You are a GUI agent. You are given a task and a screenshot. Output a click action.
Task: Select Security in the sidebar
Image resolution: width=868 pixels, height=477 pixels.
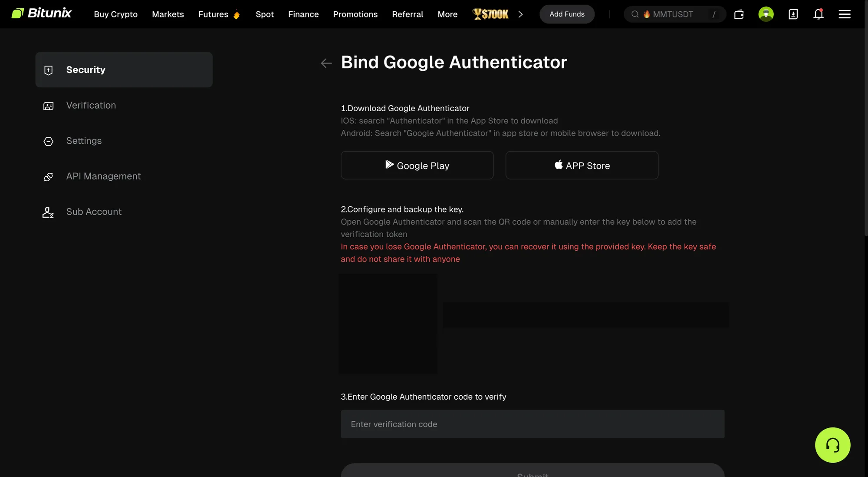(124, 70)
